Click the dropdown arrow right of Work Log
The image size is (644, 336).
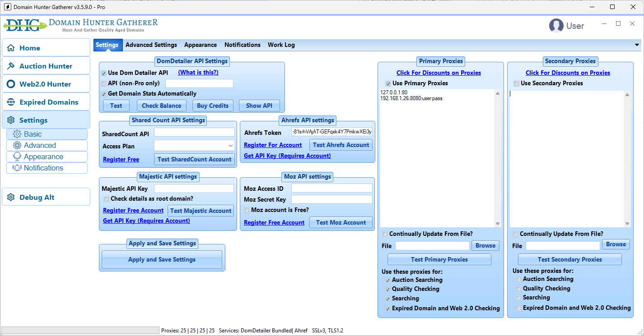coord(637,45)
